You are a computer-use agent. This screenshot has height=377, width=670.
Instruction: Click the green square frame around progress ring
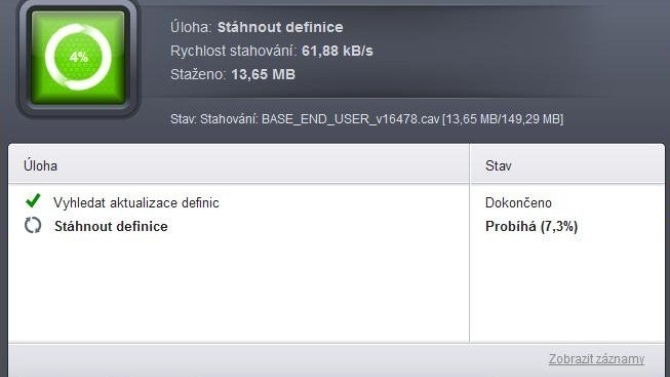pyautogui.click(x=78, y=58)
